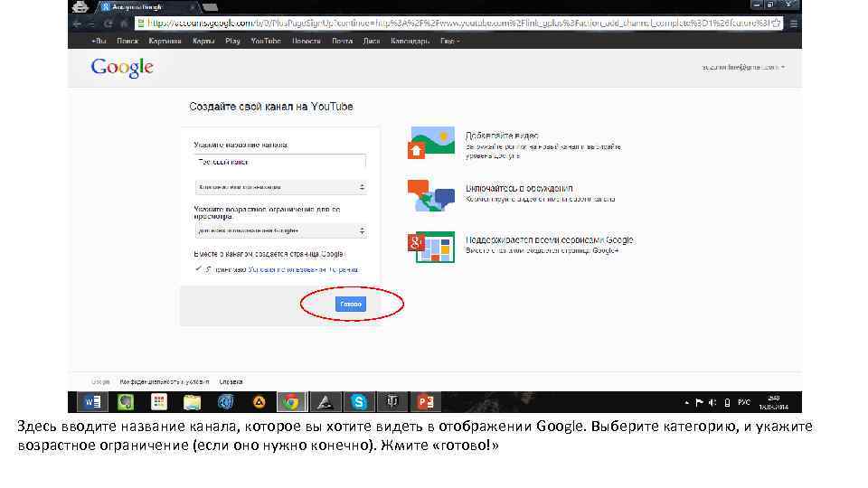Open the colored tiles taskbar icon

point(159,402)
